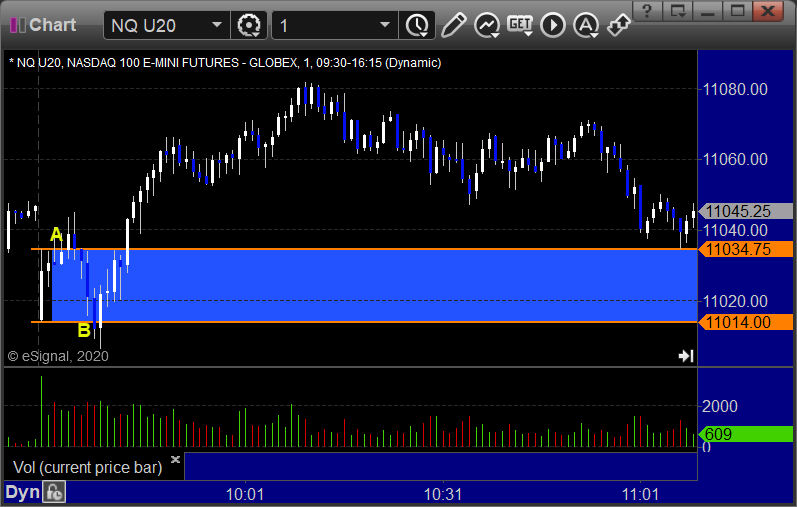Open the help question mark button
This screenshot has height=507, width=797.
(648, 11)
